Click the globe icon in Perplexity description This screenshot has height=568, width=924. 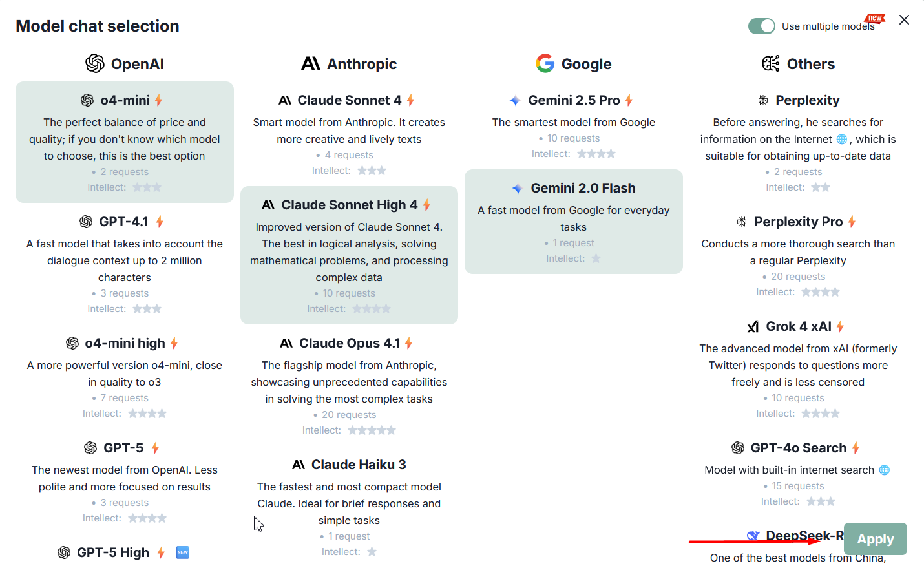(x=842, y=139)
